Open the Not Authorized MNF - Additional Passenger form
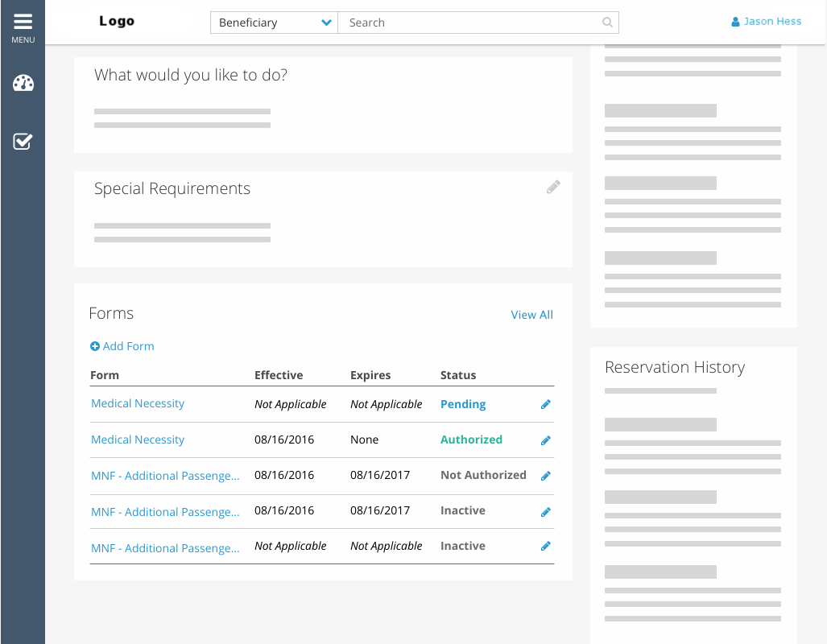Image resolution: width=827 pixels, height=644 pixels. pyautogui.click(x=165, y=476)
